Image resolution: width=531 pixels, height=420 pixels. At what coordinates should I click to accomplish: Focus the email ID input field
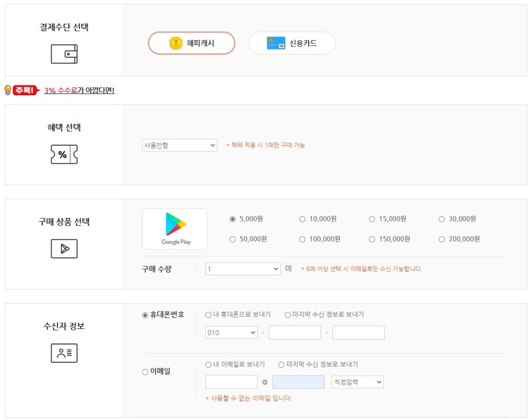pos(231,382)
